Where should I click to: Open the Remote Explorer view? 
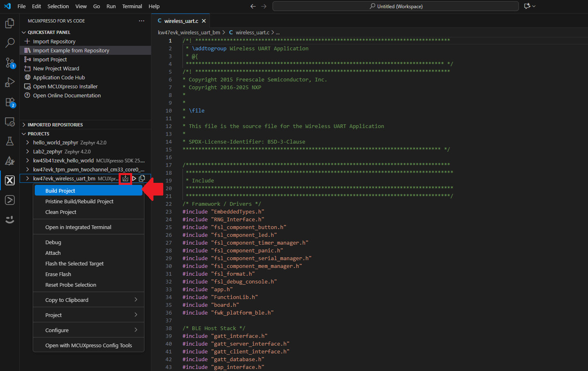coord(9,121)
